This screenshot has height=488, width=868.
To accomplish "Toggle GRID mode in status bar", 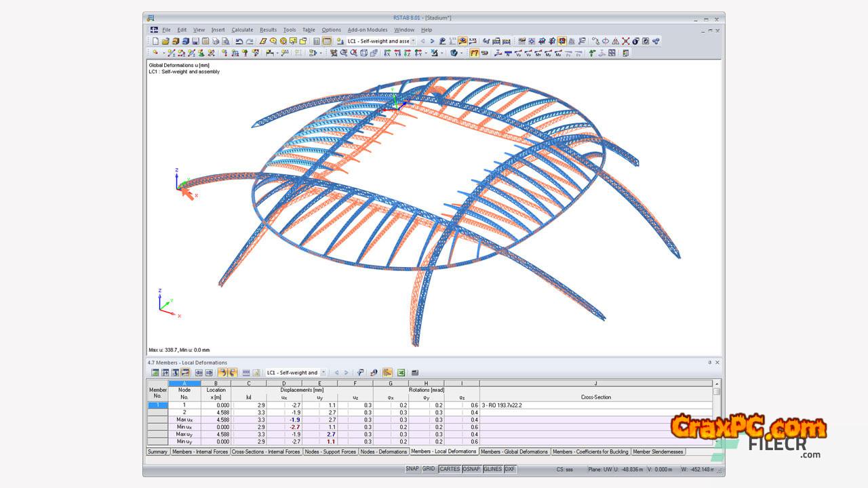I will pyautogui.click(x=429, y=469).
